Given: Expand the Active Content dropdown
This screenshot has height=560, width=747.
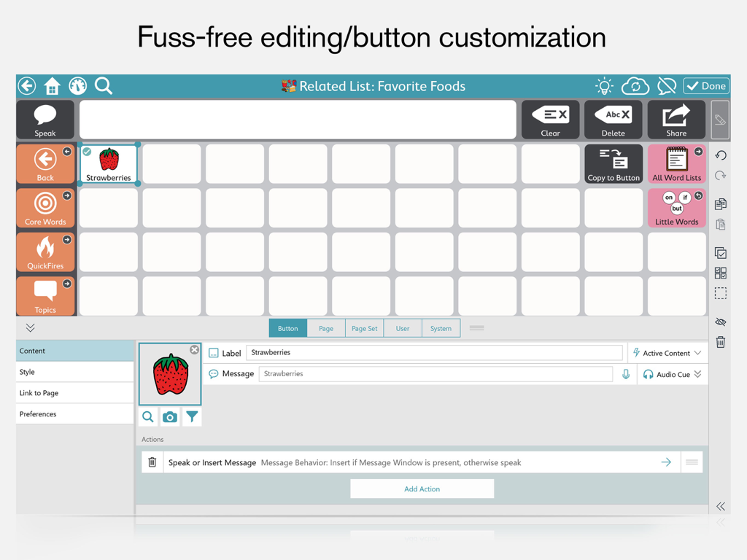Looking at the screenshot, I should 667,353.
